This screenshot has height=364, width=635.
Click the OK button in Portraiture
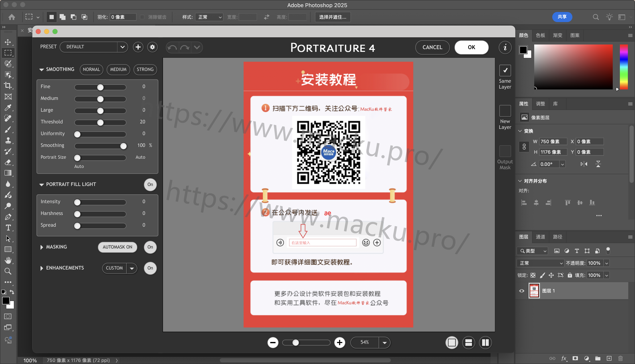(471, 47)
